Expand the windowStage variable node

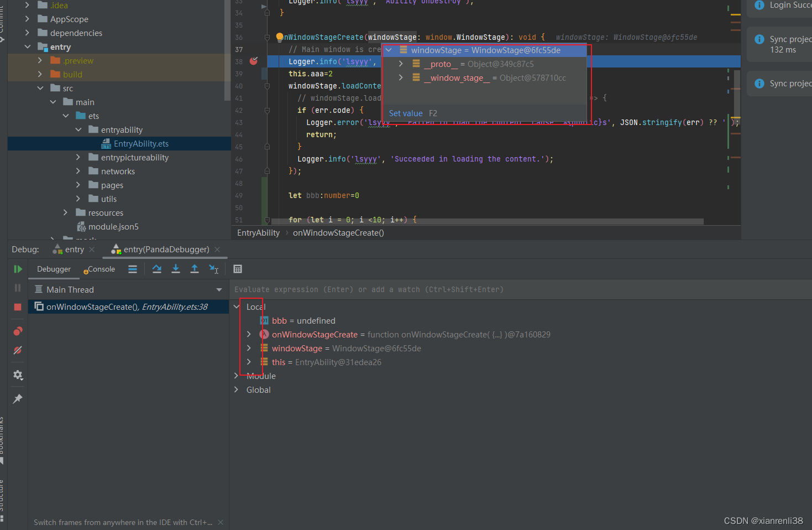(249, 348)
